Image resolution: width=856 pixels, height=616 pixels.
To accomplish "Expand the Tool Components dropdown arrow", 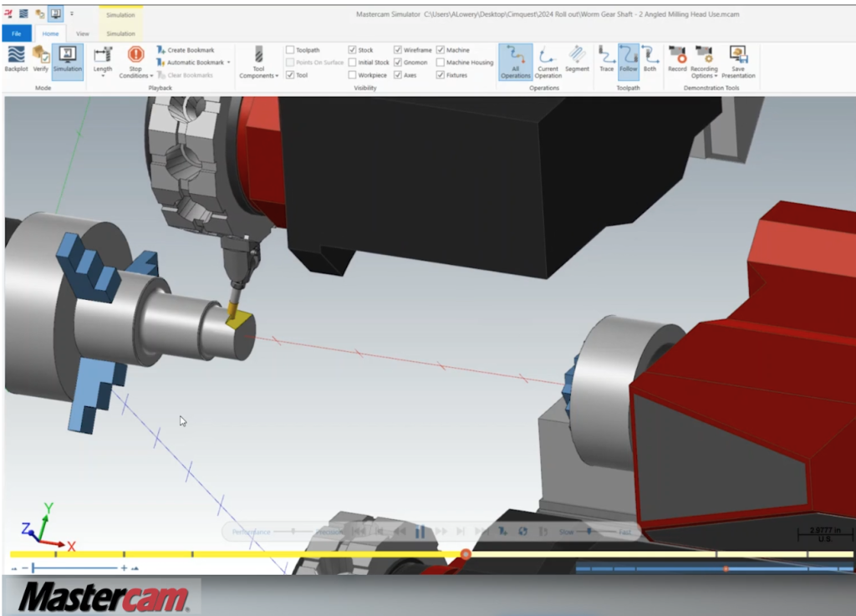I will click(x=277, y=76).
